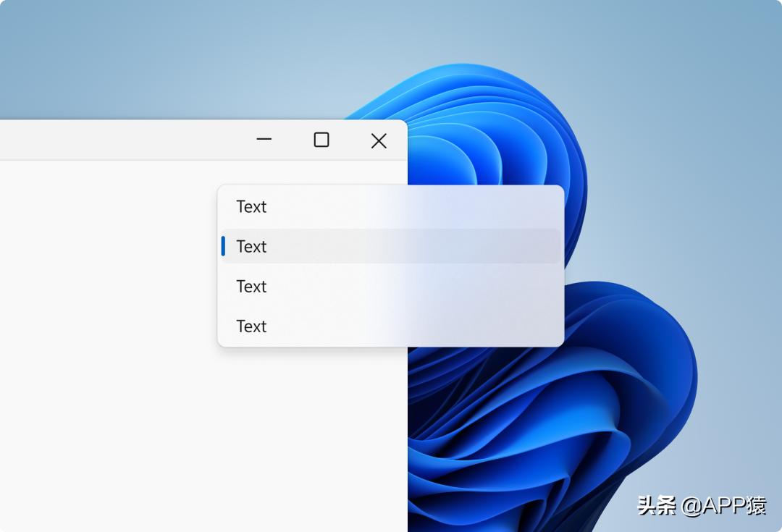Select the first Text item in the list
Viewport: 782px width, 532px height.
(x=251, y=207)
